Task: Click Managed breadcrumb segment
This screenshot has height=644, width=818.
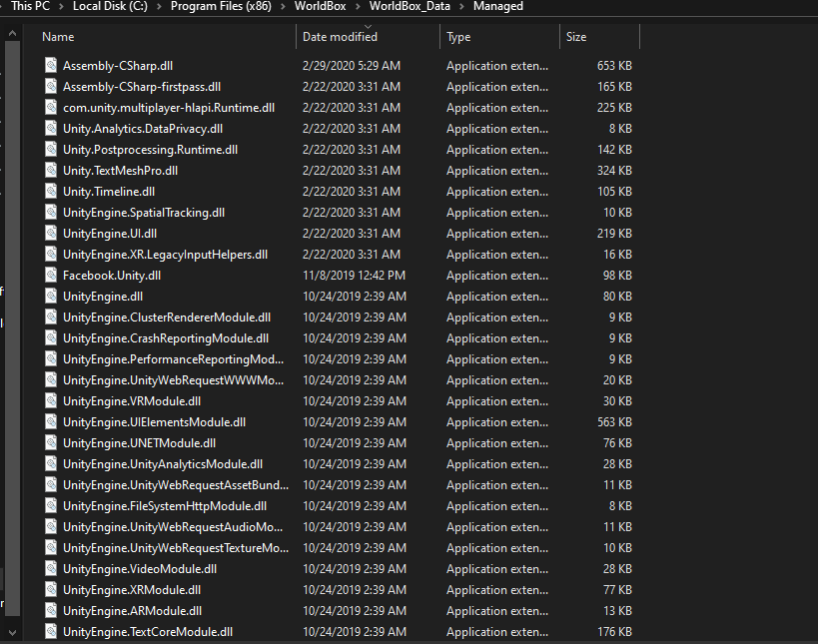Action: coord(498,6)
